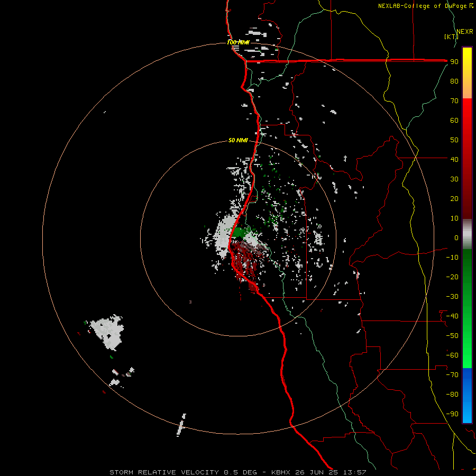This screenshot has width=476, height=476.
Task: Click the -30 value on the velocity scale
Action: (452, 297)
